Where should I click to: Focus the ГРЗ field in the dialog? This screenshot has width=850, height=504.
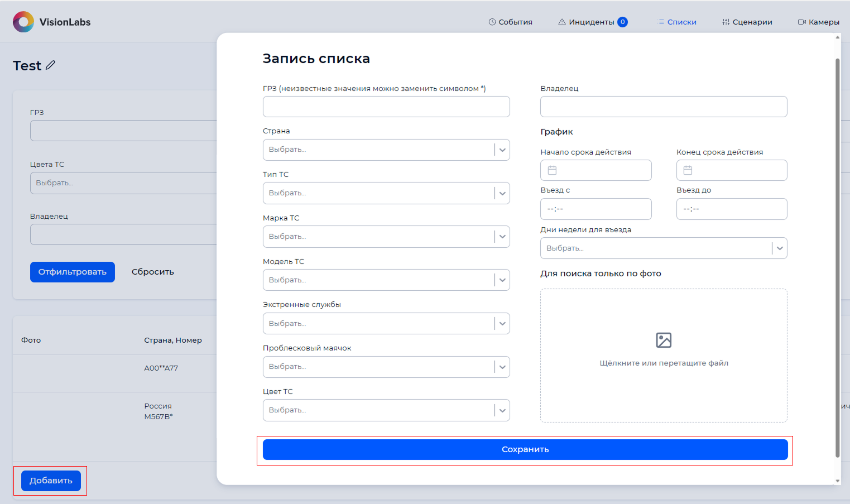click(386, 107)
